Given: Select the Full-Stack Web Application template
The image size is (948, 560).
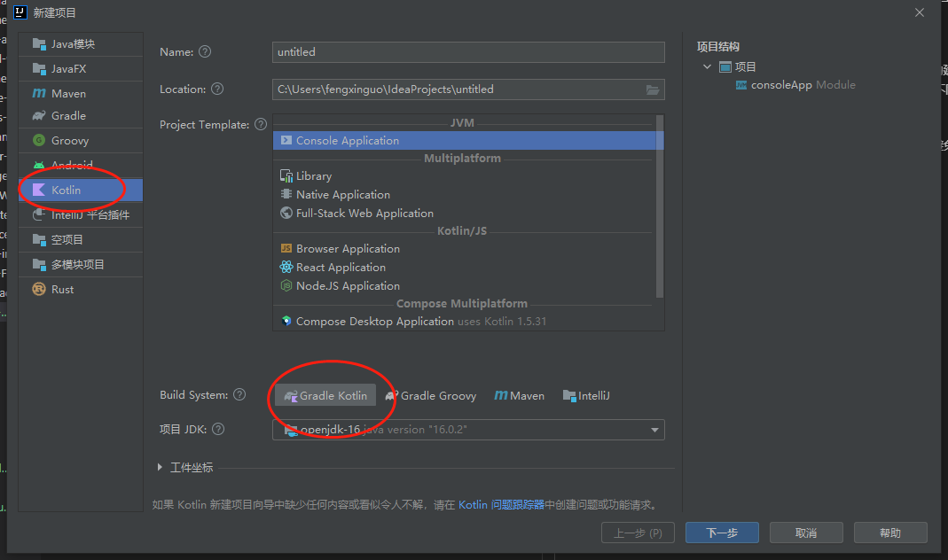Looking at the screenshot, I should (x=364, y=214).
